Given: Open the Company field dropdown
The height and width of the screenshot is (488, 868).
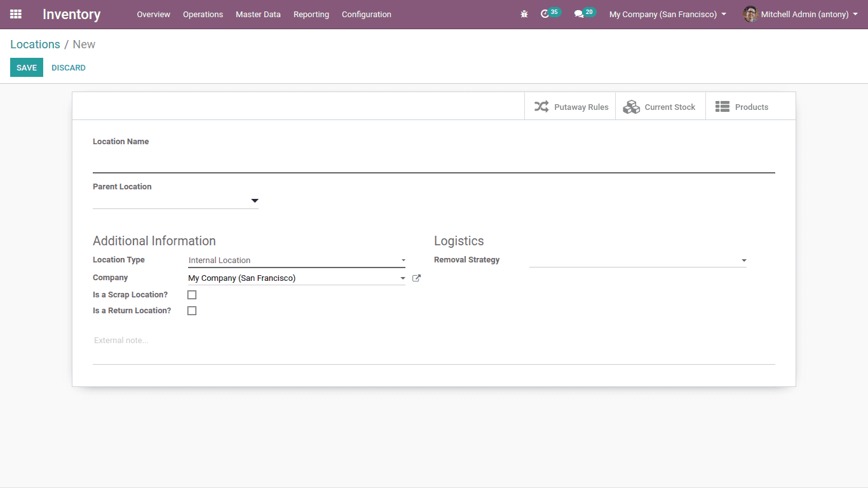Looking at the screenshot, I should coord(297,278).
